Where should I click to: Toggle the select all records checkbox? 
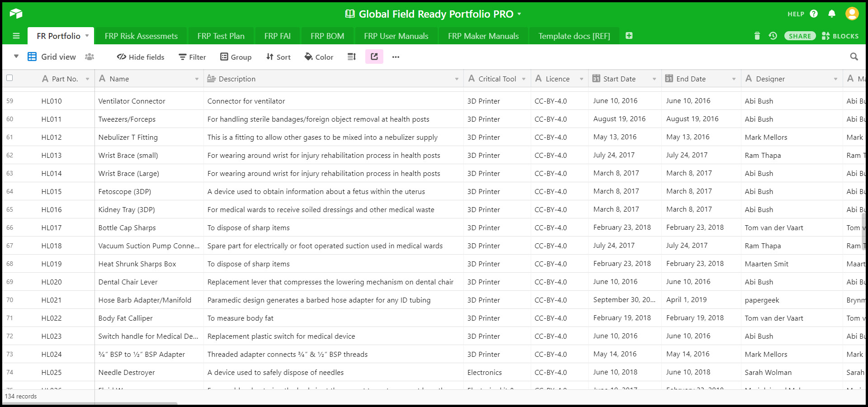pos(9,78)
